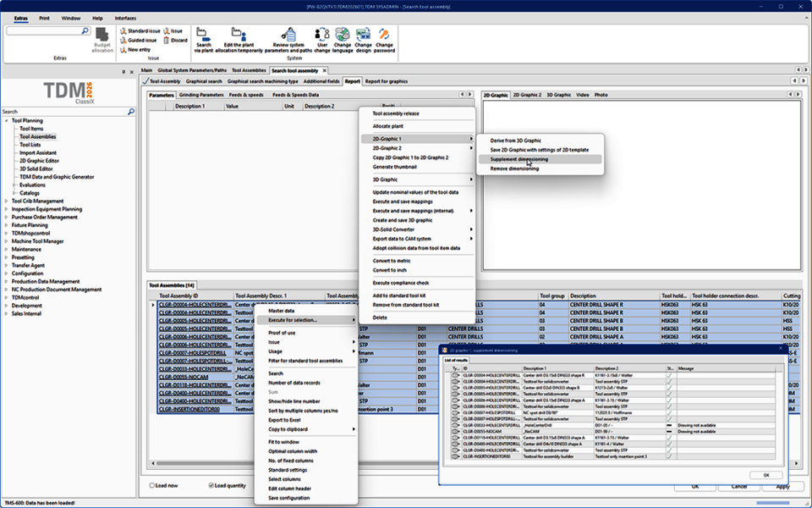Screen dimensions: 812x508
Task: Open the Change language tool
Action: pos(343,35)
